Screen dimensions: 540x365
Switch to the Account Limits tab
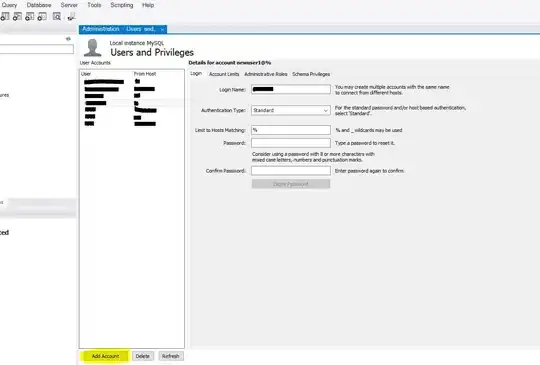(x=224, y=74)
